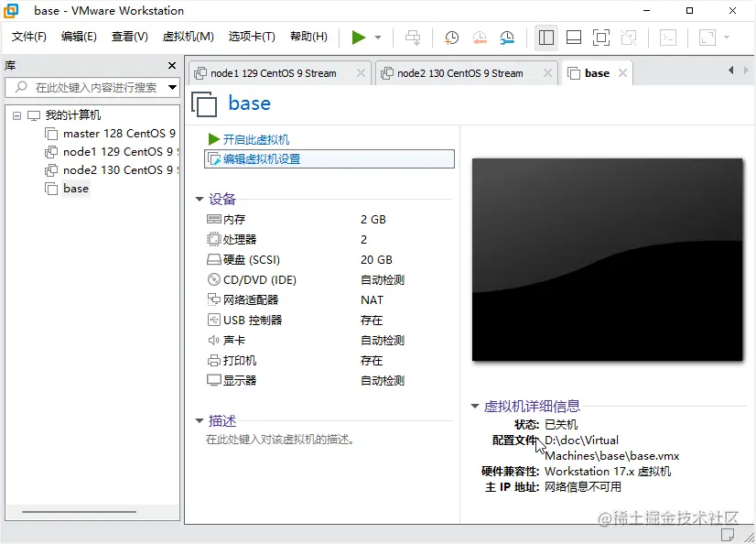Close the node2 130 tab
The height and width of the screenshot is (544, 756).
point(547,73)
